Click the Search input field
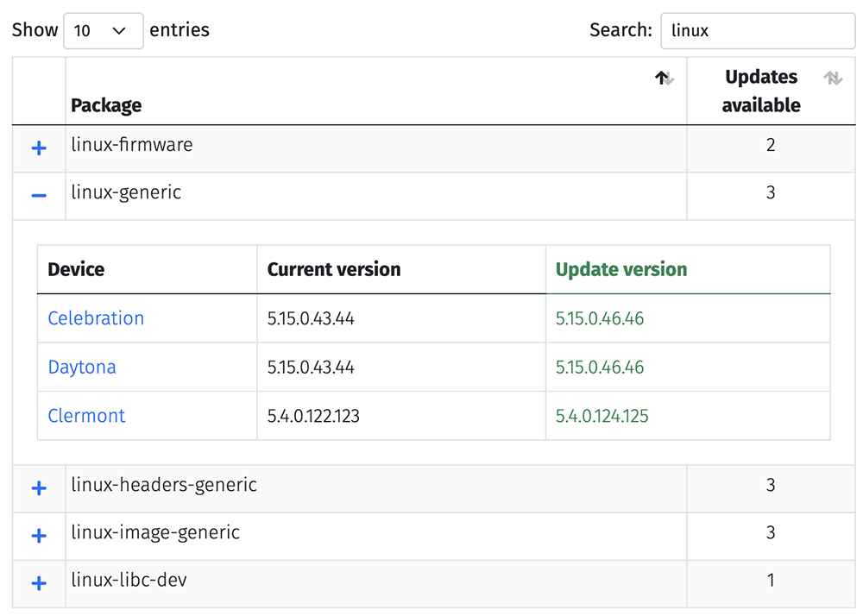 point(758,31)
